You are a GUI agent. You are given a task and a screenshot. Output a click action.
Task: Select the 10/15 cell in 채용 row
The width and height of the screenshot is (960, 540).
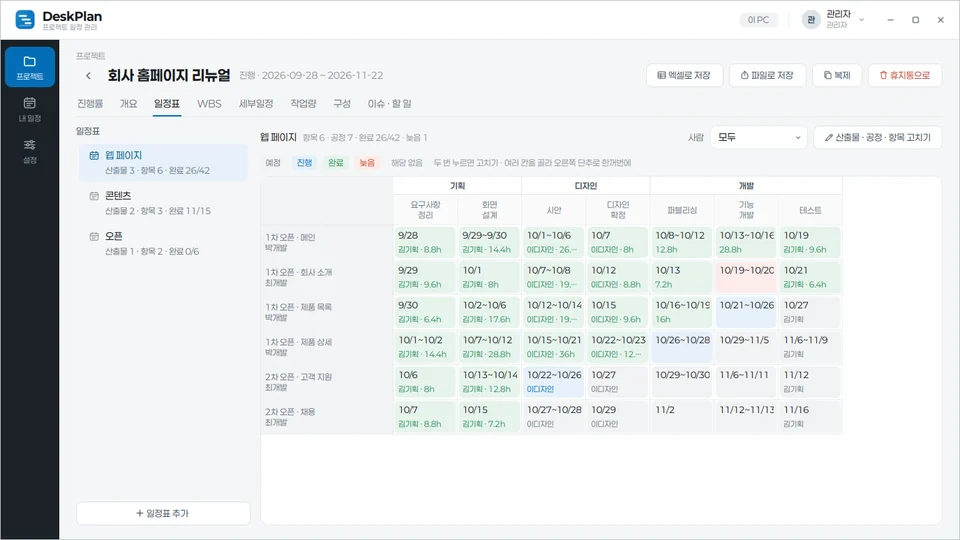pyautogui.click(x=489, y=417)
